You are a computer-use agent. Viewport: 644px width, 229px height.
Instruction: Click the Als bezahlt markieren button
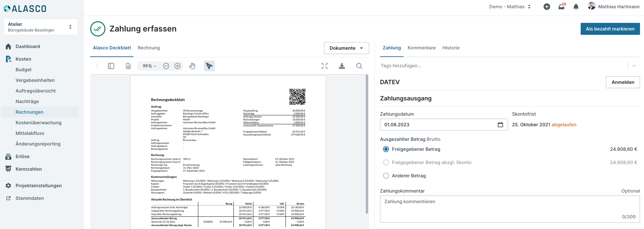click(610, 29)
